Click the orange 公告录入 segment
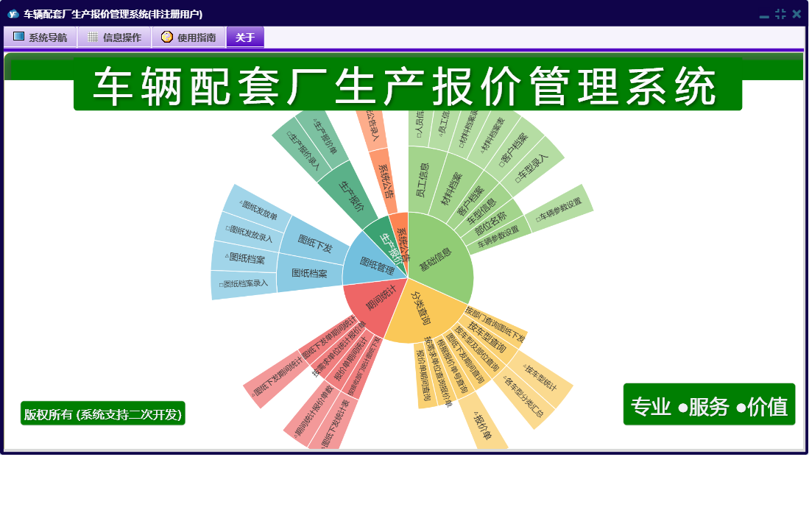Viewport: 809px width, 532px height. [372, 128]
